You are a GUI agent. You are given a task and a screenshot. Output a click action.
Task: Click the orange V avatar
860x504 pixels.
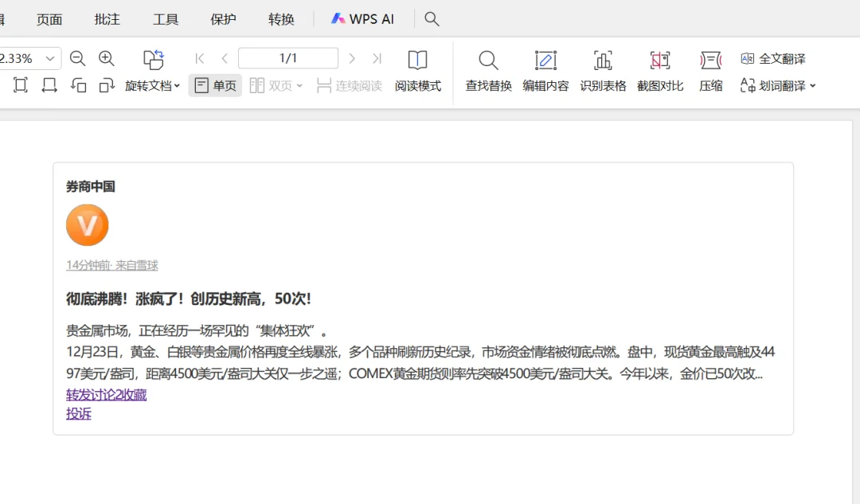88,225
